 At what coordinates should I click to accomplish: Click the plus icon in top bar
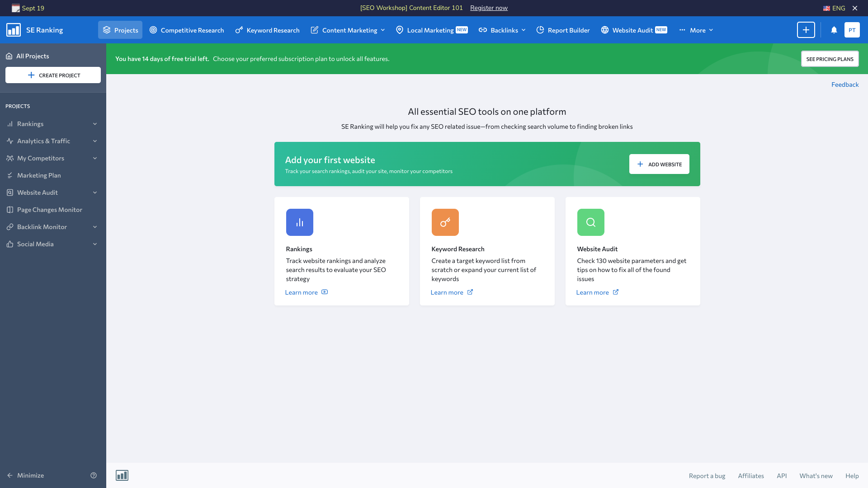[x=806, y=30]
